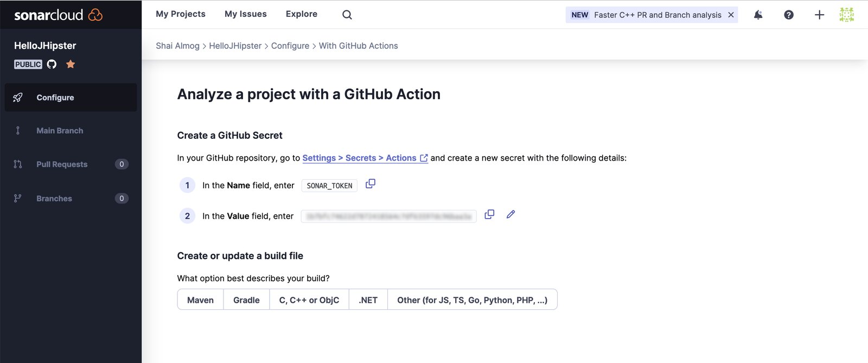
Task: Open the help question mark icon
Action: coord(789,15)
